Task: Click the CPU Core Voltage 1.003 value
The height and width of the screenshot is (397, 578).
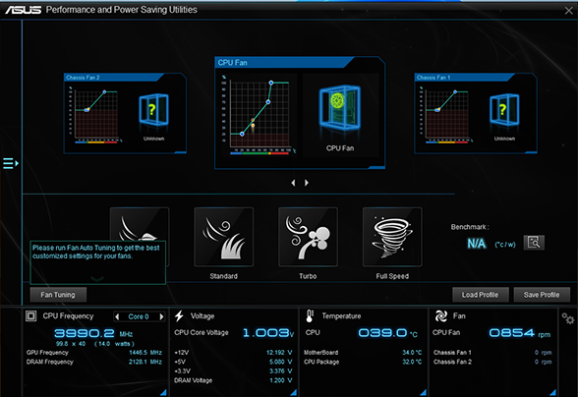Action: click(268, 333)
